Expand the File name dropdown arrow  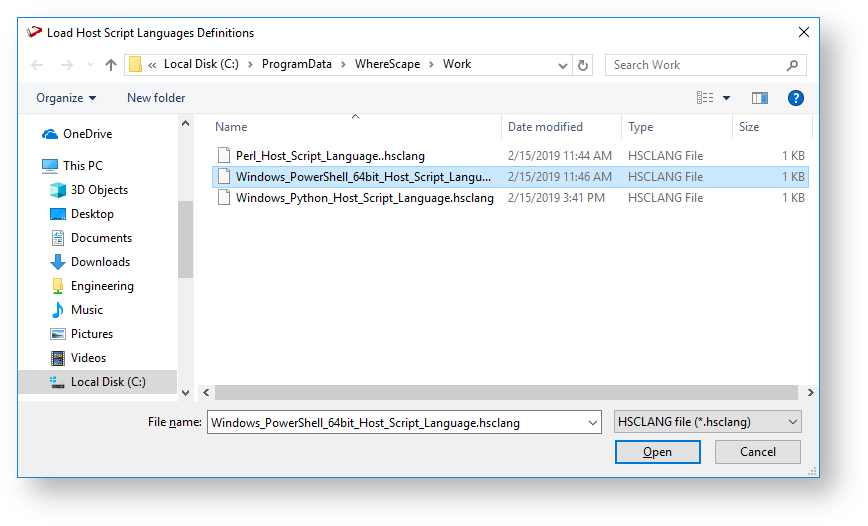click(x=592, y=423)
